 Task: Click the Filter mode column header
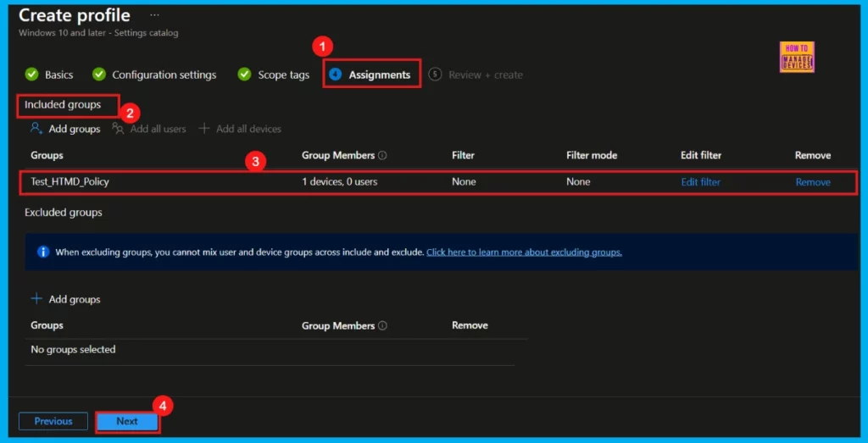click(x=592, y=155)
